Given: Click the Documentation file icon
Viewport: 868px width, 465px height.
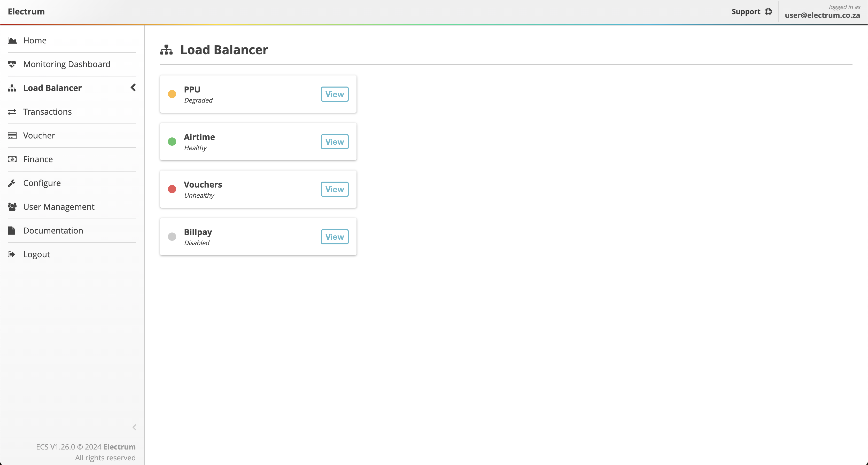Looking at the screenshot, I should pyautogui.click(x=11, y=230).
